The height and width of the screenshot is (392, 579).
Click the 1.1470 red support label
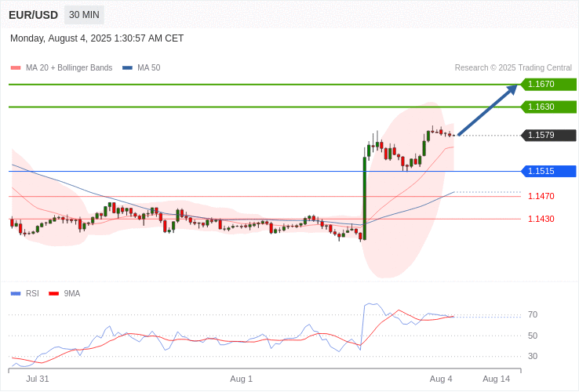click(x=541, y=196)
